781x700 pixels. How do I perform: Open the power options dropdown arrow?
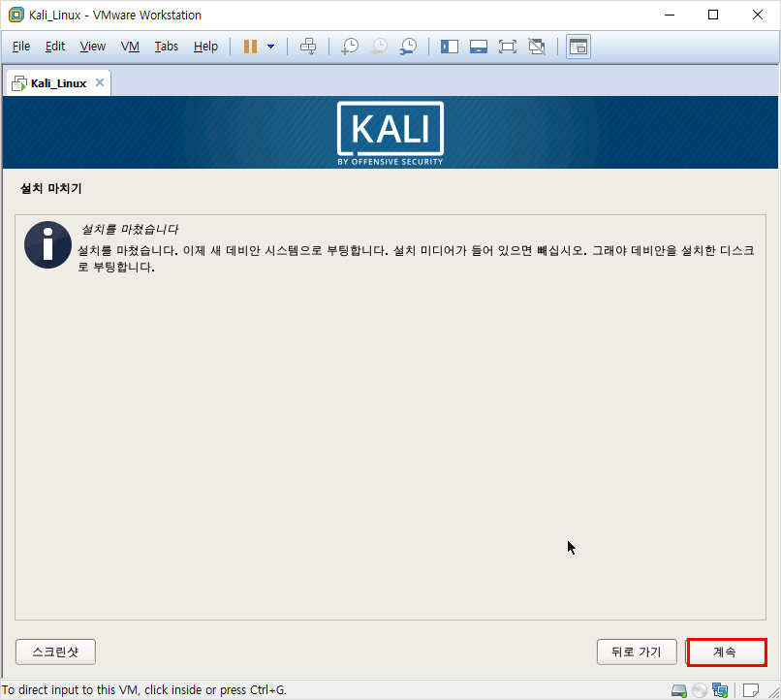271,47
